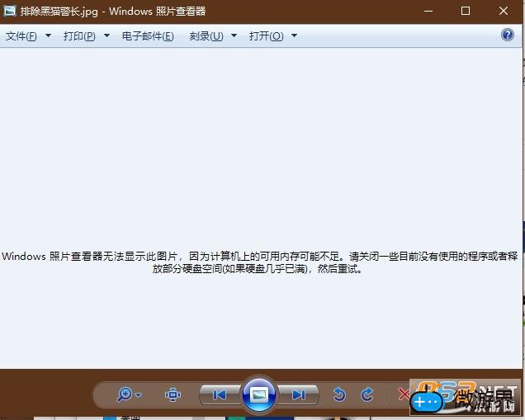Rotate the picture counterclockwise
The image size is (525, 420).
point(339,394)
